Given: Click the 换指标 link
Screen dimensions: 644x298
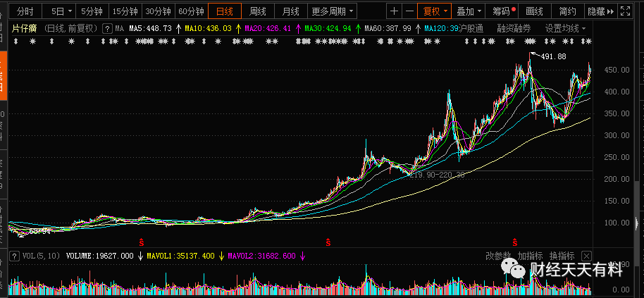Looking at the screenshot, I should (562, 256).
